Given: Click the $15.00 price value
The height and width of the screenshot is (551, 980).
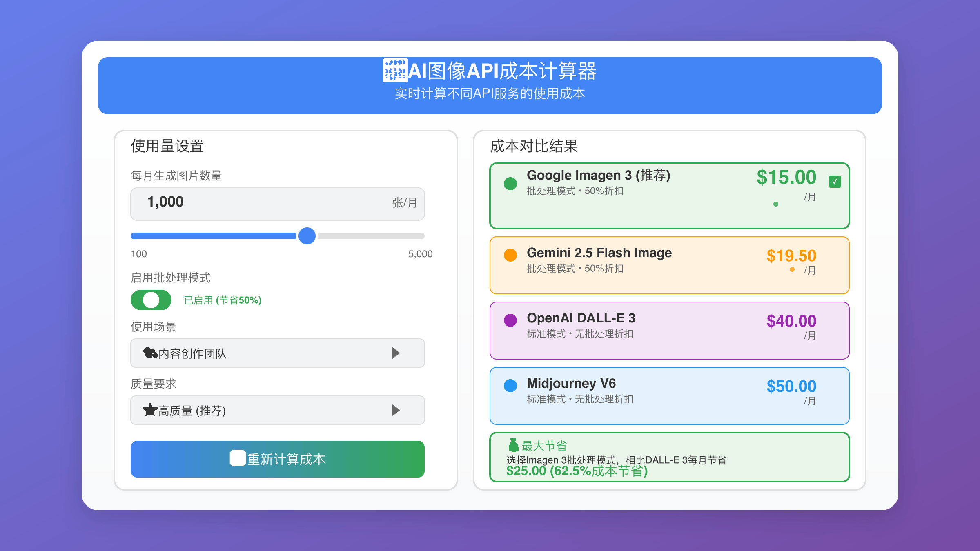Looking at the screenshot, I should 786,177.
